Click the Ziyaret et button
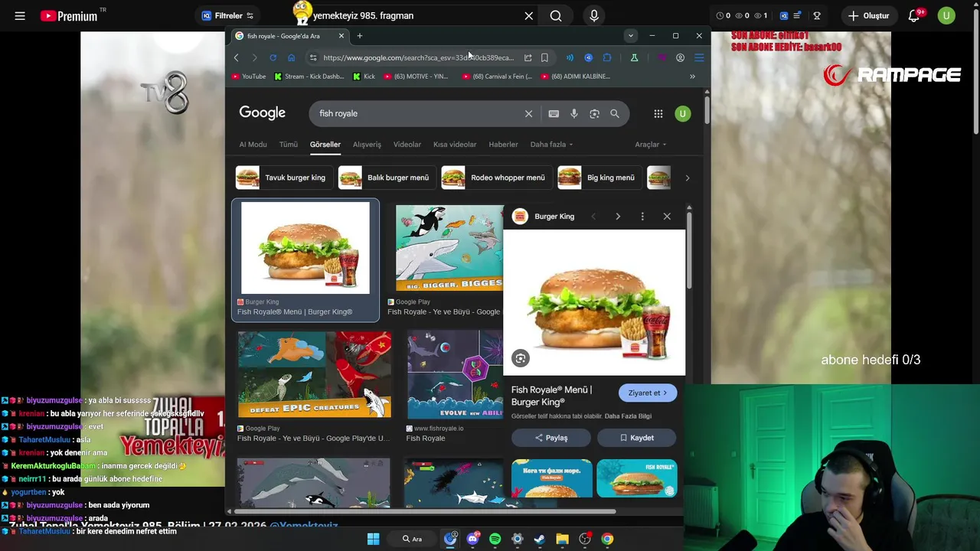This screenshot has width=980, height=551. point(648,393)
